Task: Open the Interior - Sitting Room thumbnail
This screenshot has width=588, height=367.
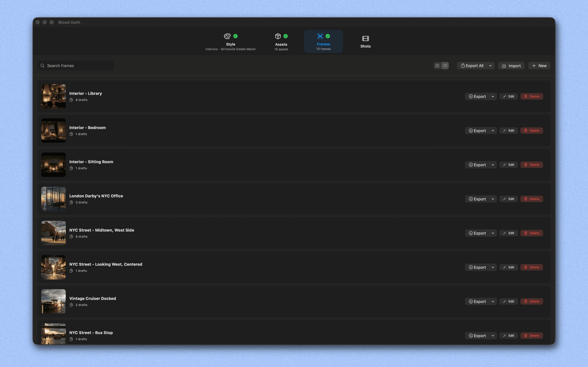Action: tap(53, 165)
